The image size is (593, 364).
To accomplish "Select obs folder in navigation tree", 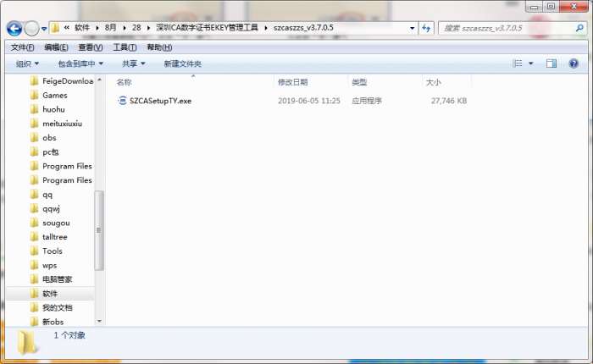I will [49, 138].
